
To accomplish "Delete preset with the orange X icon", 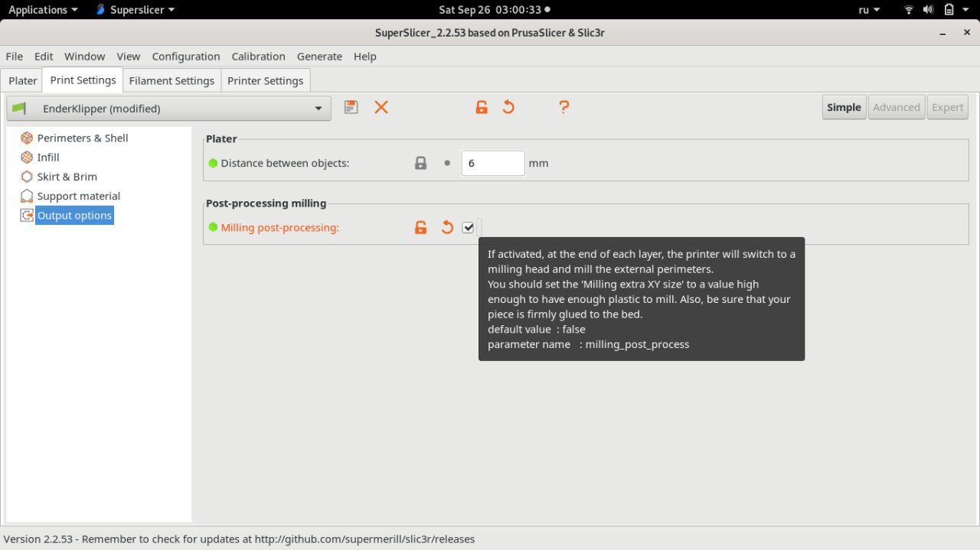I will click(381, 107).
